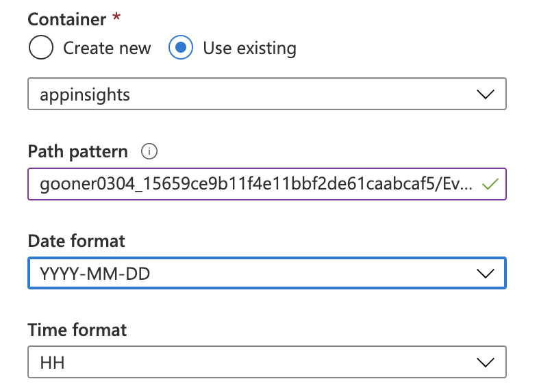Screen dimensions: 539x392
Task: Click the HH value in Time format
Action: pyautogui.click(x=52, y=362)
